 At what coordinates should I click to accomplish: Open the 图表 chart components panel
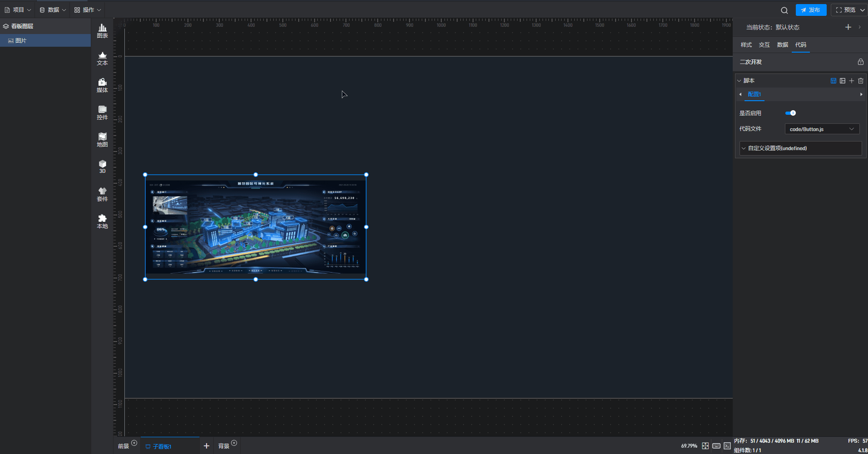[x=102, y=31]
